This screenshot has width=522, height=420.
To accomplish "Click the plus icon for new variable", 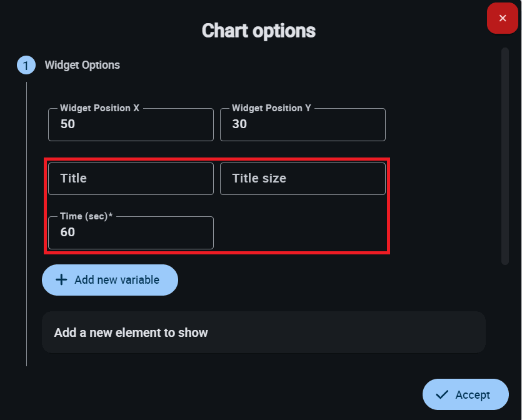I will tap(61, 280).
